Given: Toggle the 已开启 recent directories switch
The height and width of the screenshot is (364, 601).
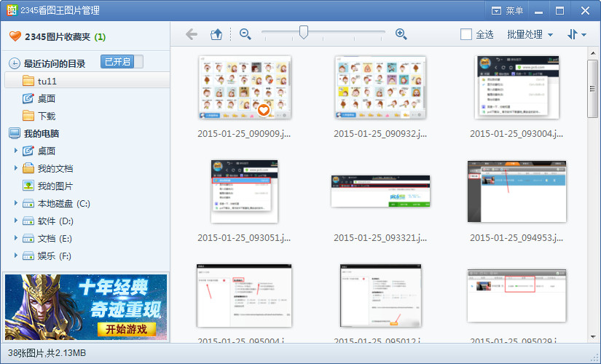Looking at the screenshot, I should 122,62.
